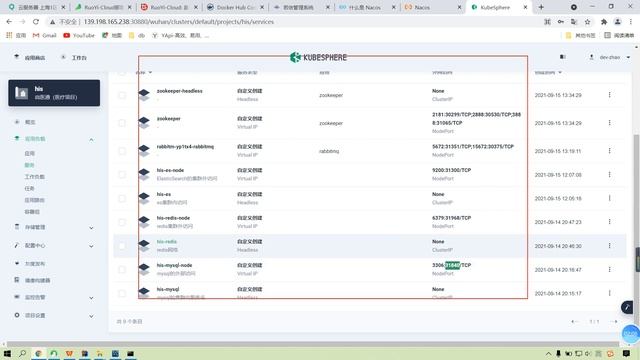Open the Windows Start menu
Viewport: 640px width, 360px height.
tap(7, 353)
